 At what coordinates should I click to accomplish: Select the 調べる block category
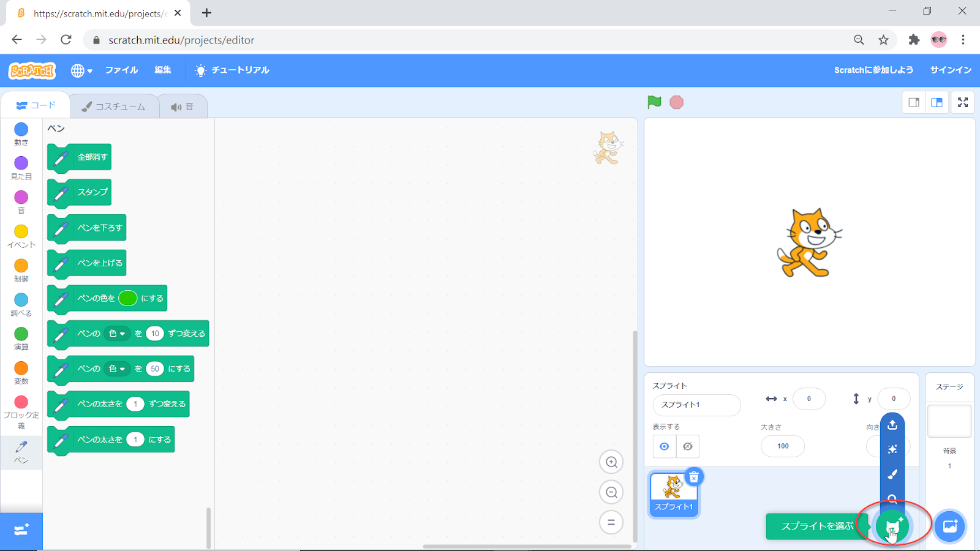pos(21,305)
